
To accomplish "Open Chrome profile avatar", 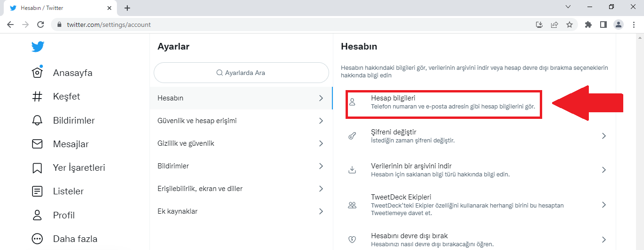I will [619, 25].
